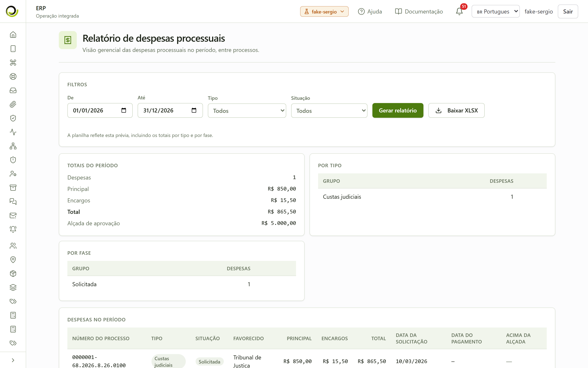Open the archive box sidebar icon
This screenshot has height=368, width=588.
(x=13, y=188)
